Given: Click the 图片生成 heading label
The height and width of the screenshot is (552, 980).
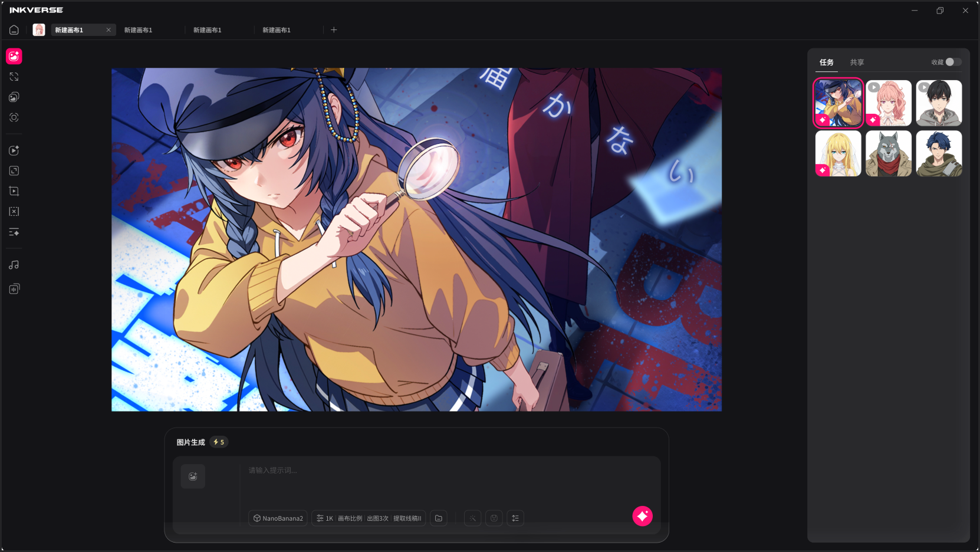Looking at the screenshot, I should 191,442.
